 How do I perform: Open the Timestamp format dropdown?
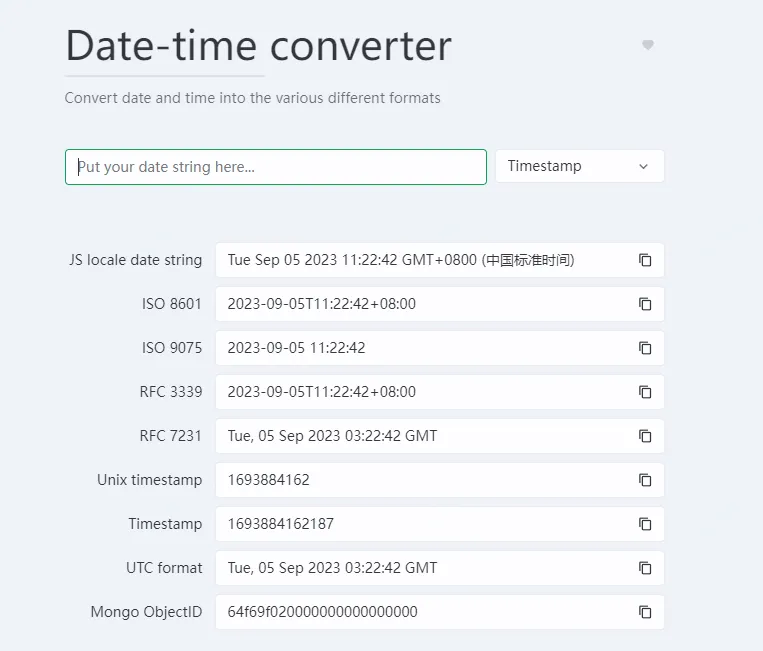tap(579, 166)
